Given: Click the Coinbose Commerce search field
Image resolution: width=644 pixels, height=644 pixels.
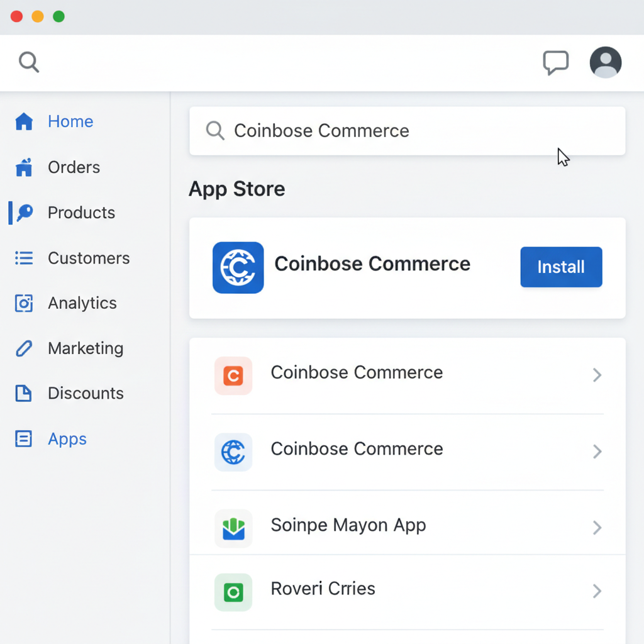Looking at the screenshot, I should click(408, 131).
